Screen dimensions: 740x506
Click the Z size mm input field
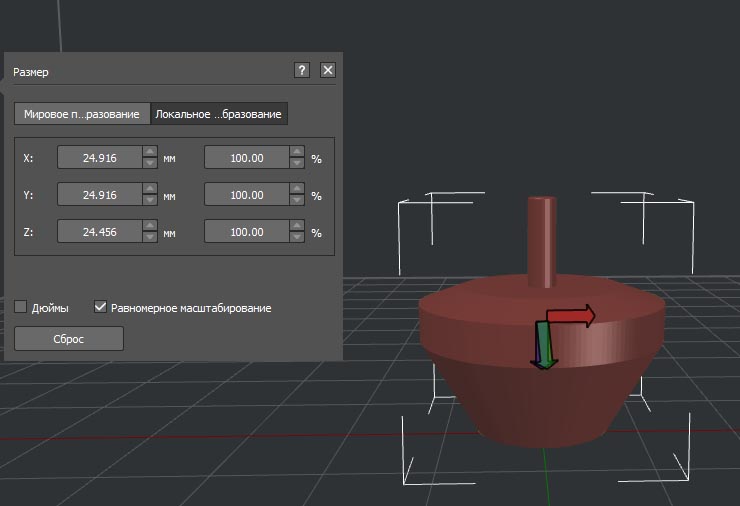[100, 232]
